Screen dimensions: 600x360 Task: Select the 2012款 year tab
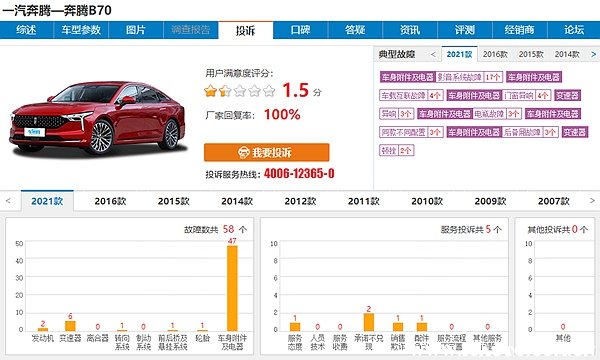(300, 201)
